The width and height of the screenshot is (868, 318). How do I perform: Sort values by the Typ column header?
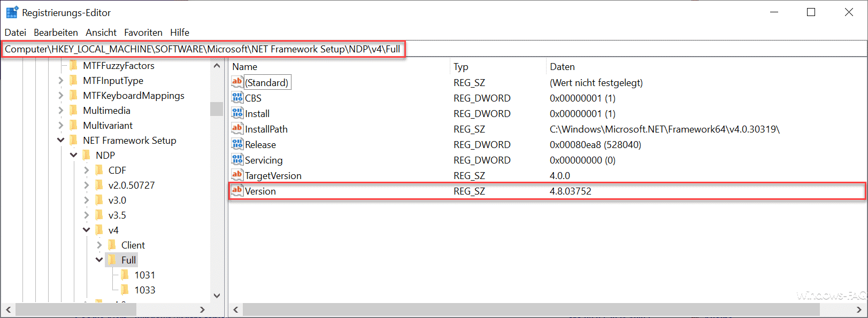click(498, 67)
